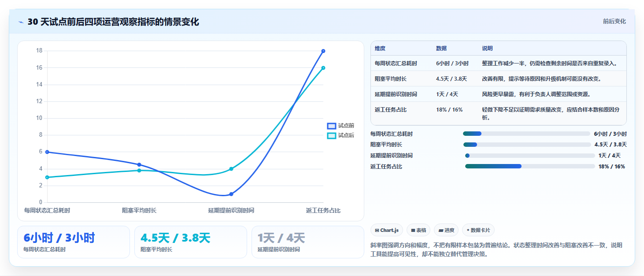644x276 pixels.
Task: Click the 阻塞平均时长 progress bar
Action: point(527,145)
